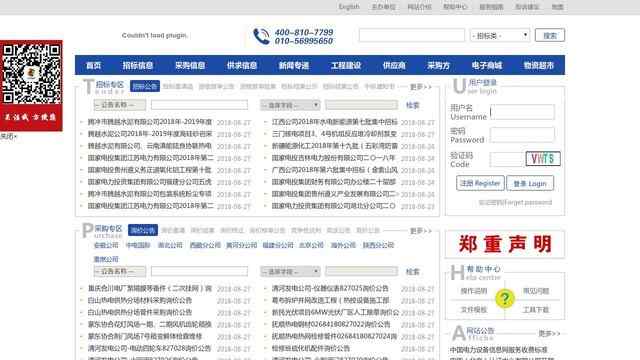Open tender 广西公司2018年第六批集中招标
Viewport: 640px width, 360px height.
point(335,170)
